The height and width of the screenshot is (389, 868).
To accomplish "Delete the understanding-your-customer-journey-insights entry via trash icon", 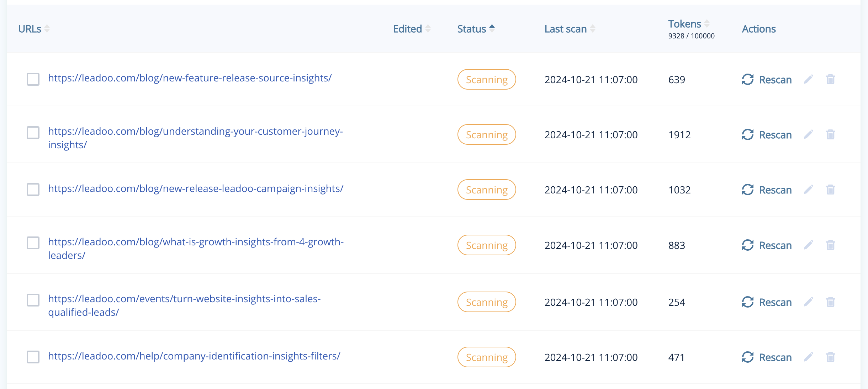I will 831,134.
